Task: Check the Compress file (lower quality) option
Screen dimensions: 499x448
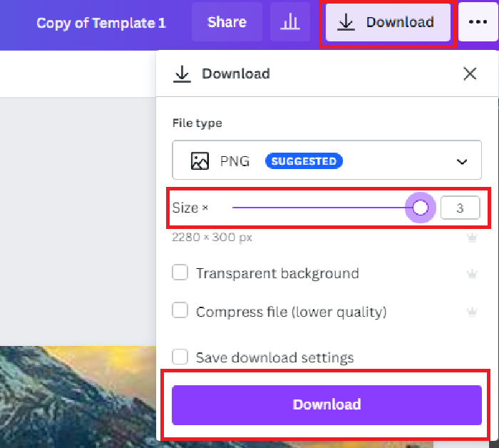Action: click(x=180, y=311)
